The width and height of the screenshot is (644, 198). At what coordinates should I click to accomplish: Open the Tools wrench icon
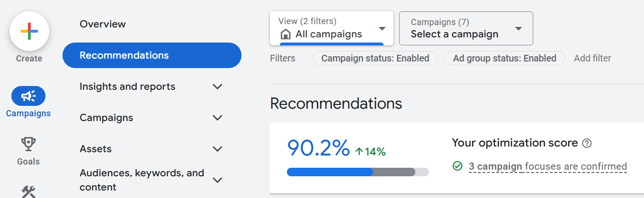28,191
